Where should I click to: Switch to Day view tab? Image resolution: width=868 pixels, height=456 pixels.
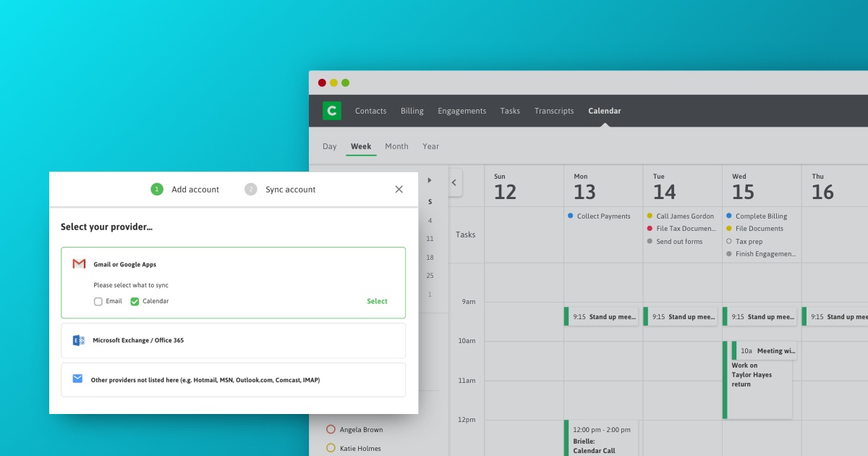point(330,146)
